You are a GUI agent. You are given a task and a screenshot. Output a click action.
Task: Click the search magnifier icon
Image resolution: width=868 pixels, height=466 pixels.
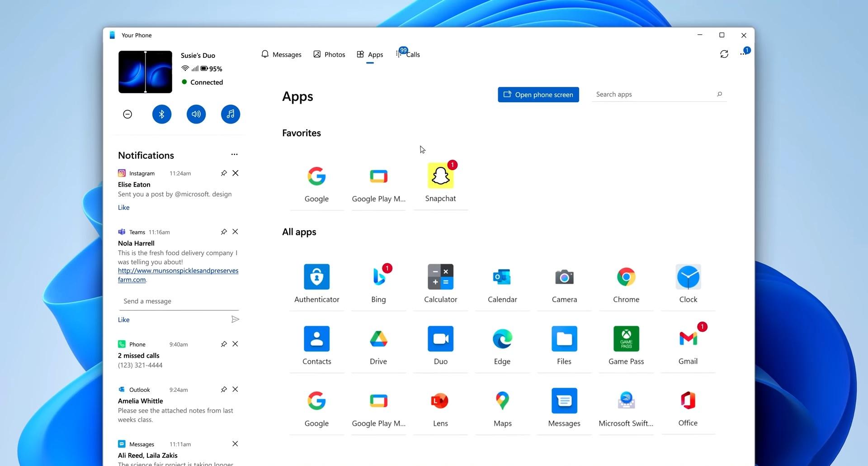point(719,94)
